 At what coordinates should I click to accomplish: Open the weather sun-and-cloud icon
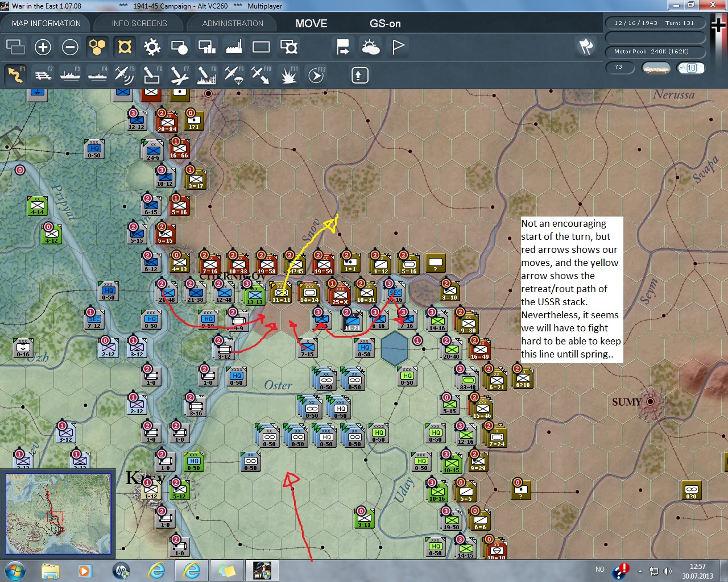[370, 47]
